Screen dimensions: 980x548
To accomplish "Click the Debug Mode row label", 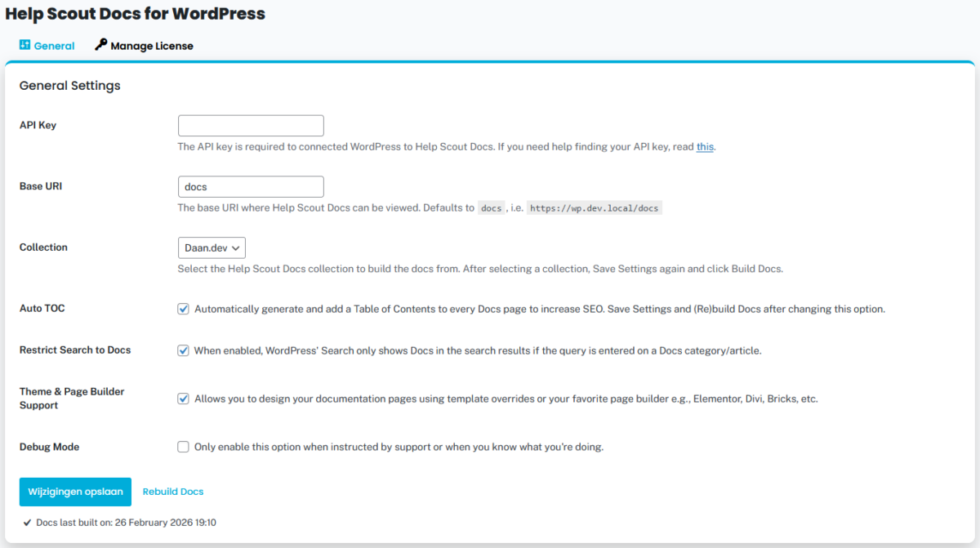I will [49, 447].
